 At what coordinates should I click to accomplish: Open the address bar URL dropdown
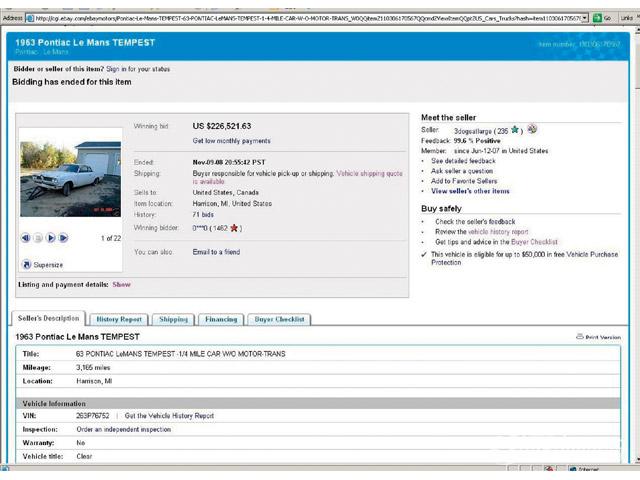point(583,18)
